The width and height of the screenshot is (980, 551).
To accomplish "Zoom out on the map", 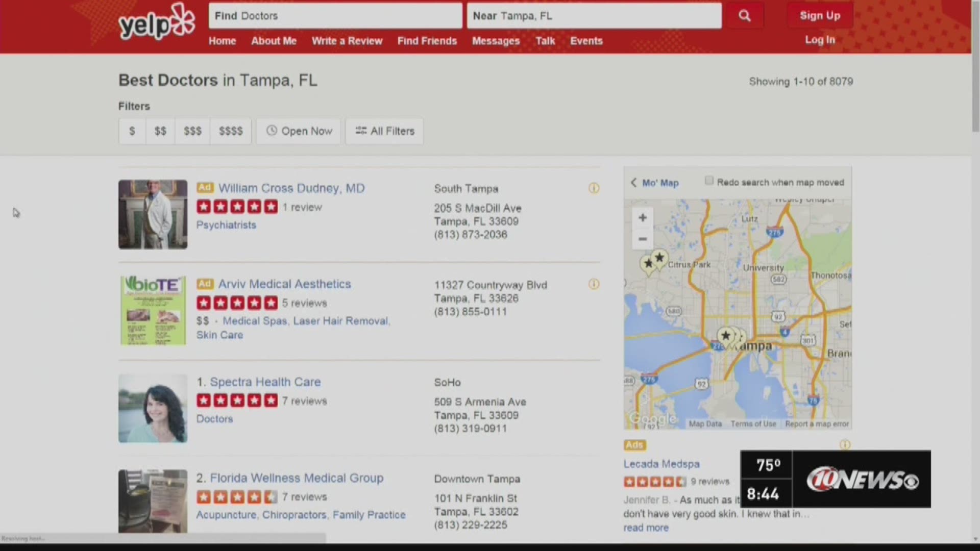I will (x=642, y=239).
